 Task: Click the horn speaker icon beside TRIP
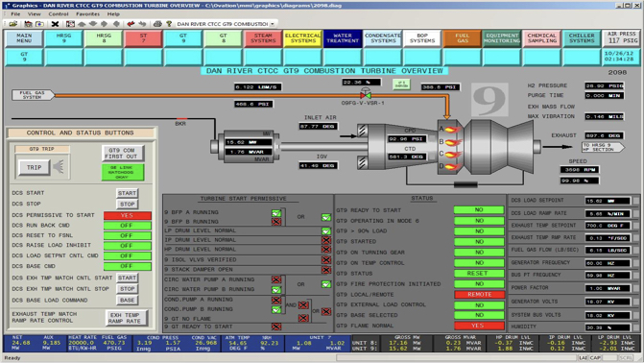coord(59,167)
